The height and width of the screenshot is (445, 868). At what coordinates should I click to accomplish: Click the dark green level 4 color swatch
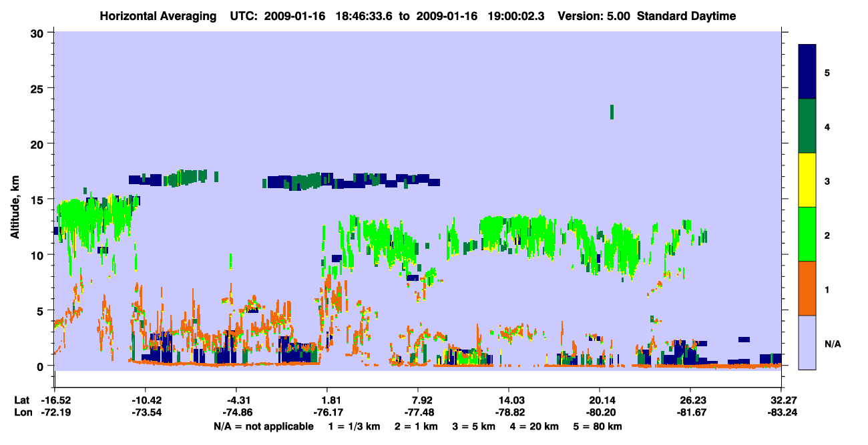807,126
